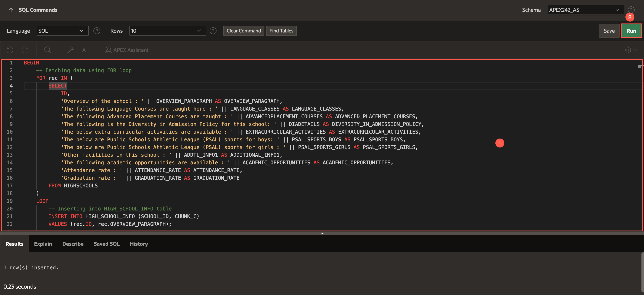Image resolution: width=644 pixels, height=295 pixels.
Task: Open Find search in editor toolbar
Action: coord(48,50)
